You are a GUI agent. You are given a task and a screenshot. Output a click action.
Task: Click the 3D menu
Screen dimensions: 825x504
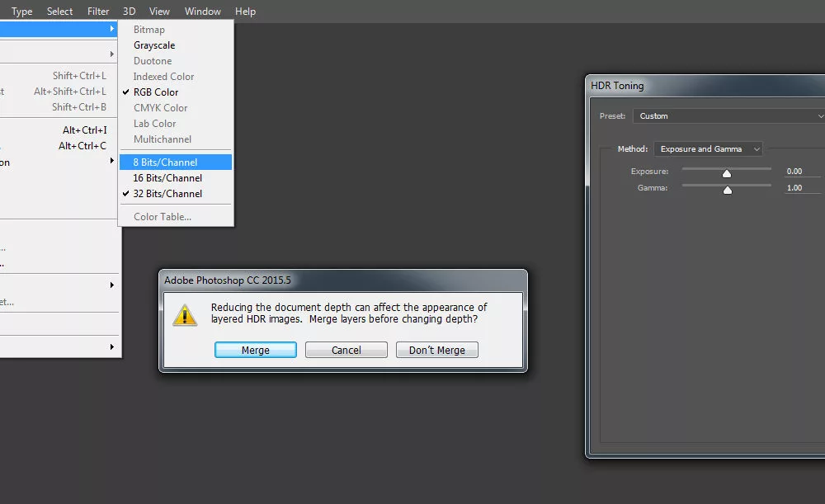click(x=129, y=12)
